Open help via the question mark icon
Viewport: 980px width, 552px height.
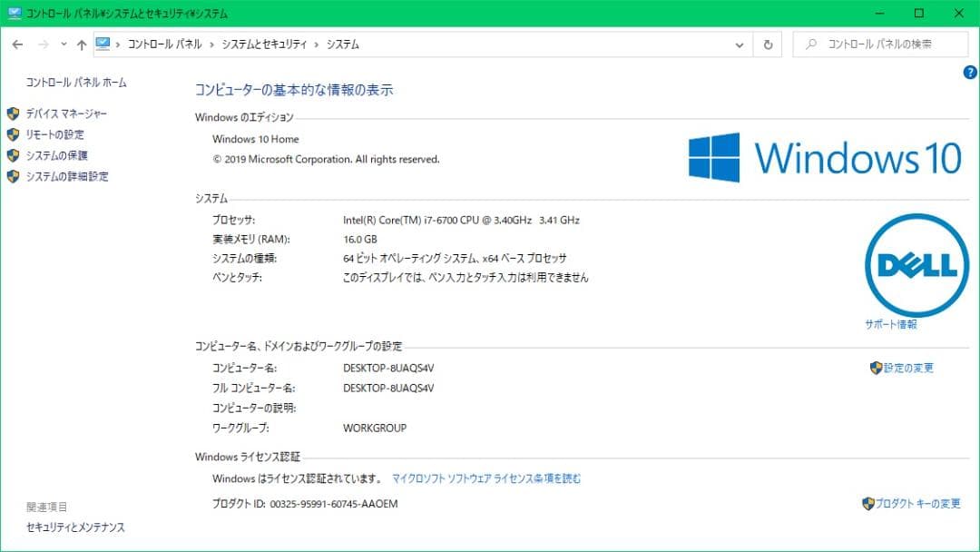pos(970,72)
